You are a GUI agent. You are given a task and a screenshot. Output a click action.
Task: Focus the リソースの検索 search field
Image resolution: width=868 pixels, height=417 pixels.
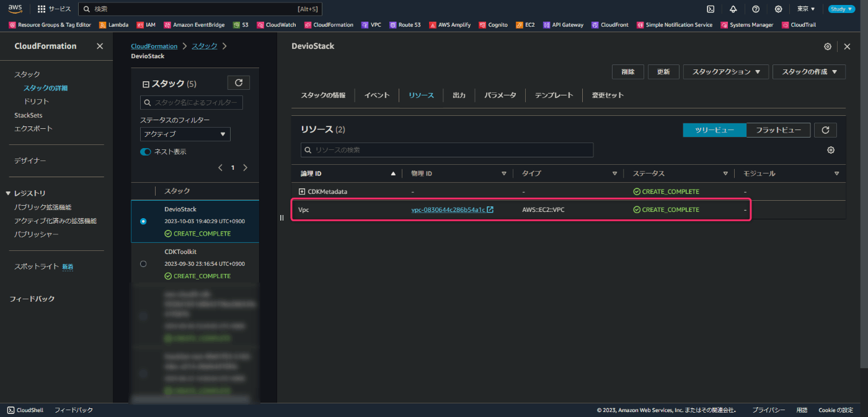coord(447,150)
